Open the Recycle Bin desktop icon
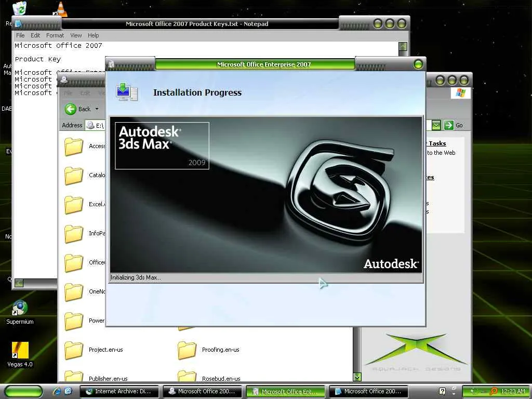The width and height of the screenshot is (532, 399). pyautogui.click(x=20, y=9)
